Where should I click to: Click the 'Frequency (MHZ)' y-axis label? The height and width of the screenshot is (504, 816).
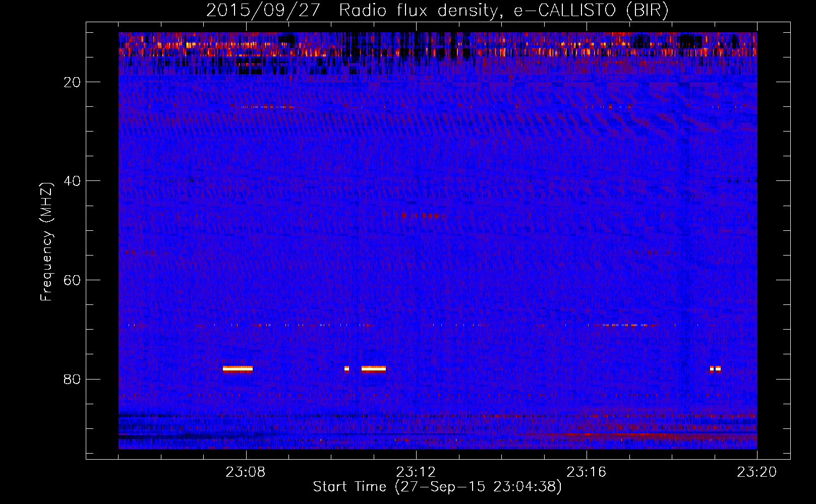pos(46,242)
